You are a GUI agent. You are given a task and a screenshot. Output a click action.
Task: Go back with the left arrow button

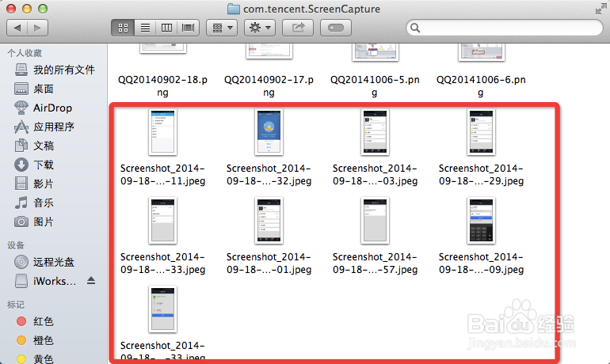coord(17,28)
